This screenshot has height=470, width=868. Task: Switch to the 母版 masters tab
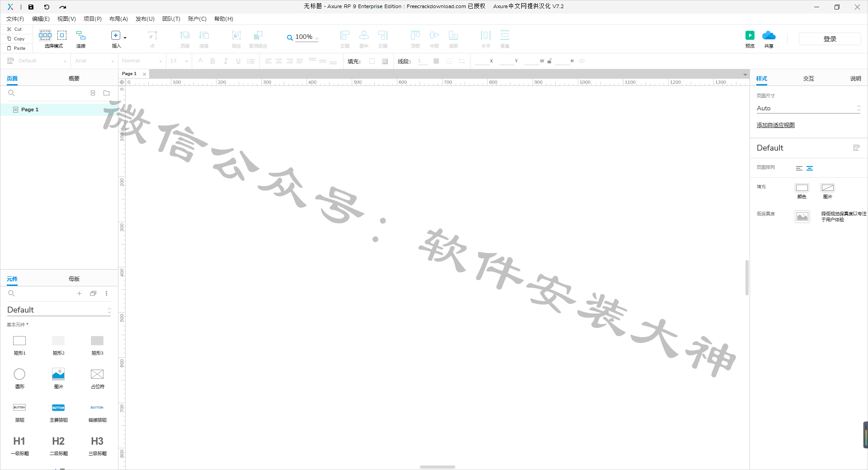(74, 279)
